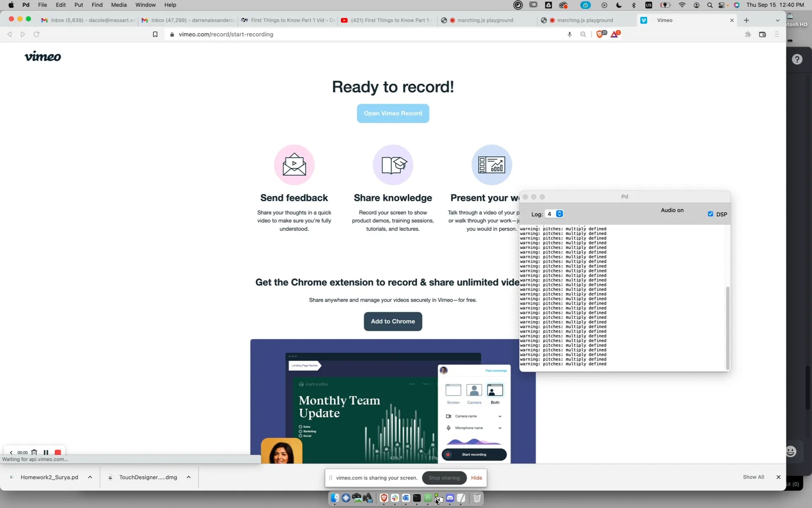Open the Brave Rewards triangle icon
This screenshot has width=812, height=508.
tap(615, 34)
